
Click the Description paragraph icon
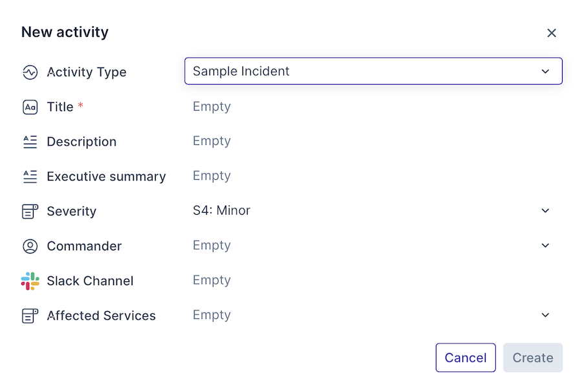[30, 142]
